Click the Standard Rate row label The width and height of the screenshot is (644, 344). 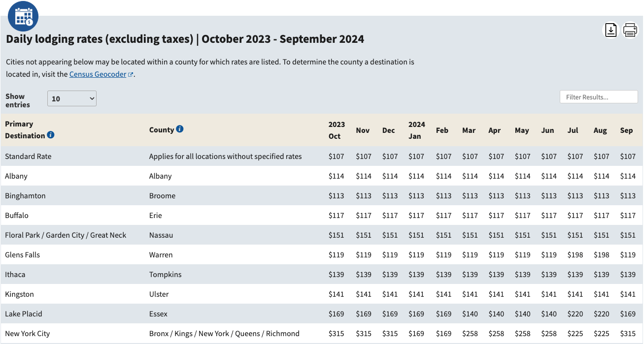[x=28, y=156]
